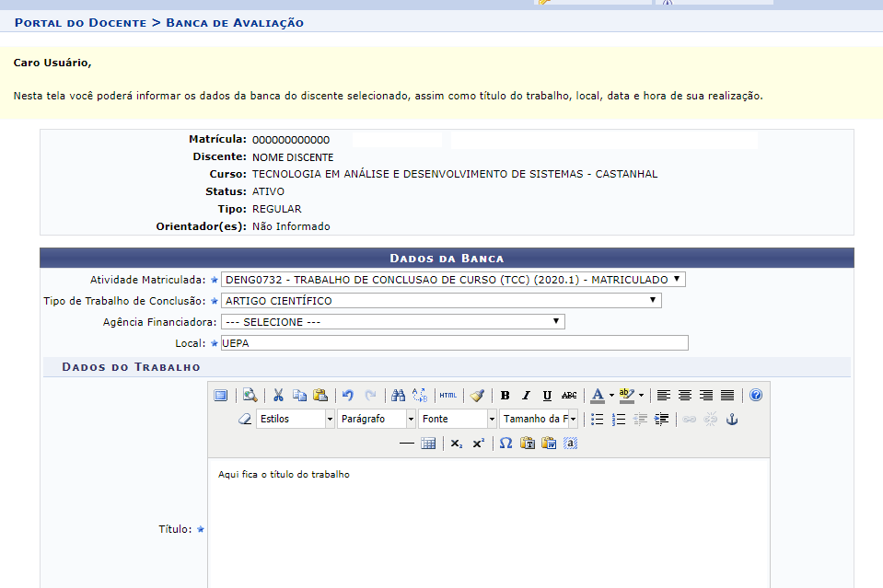The height and width of the screenshot is (588, 883).
Task: Open the Estilos dropdown in the editor
Action: [295, 420]
